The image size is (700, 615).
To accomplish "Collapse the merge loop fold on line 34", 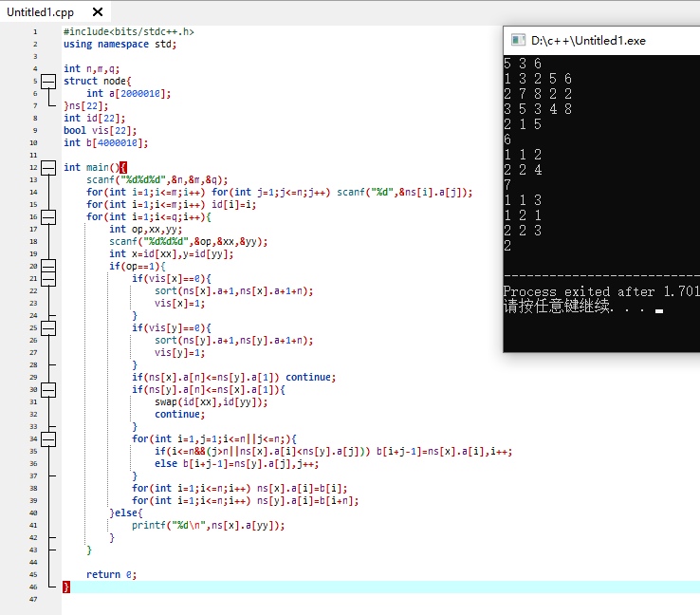I will (x=48, y=439).
